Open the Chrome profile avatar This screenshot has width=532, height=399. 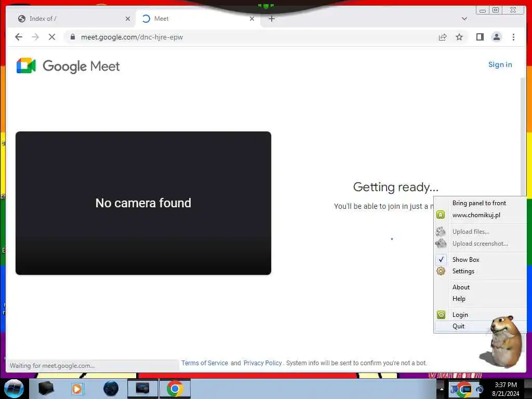(496, 37)
